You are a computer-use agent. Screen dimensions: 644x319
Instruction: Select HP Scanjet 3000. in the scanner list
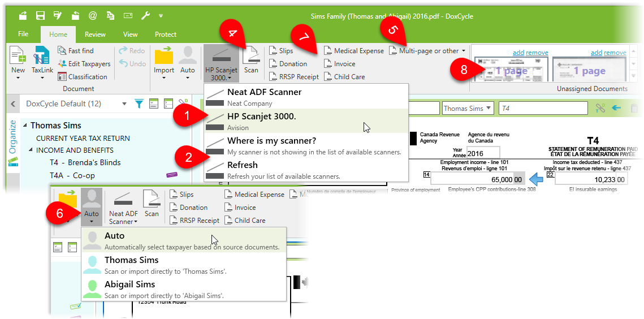tap(306, 121)
